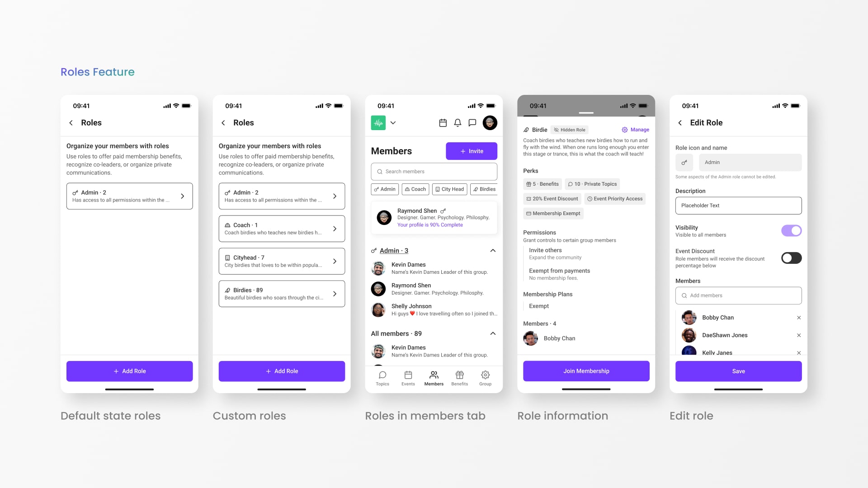Select the Topics tab in bottom navigation
Screen dimensions: 868x488
[x=382, y=378]
